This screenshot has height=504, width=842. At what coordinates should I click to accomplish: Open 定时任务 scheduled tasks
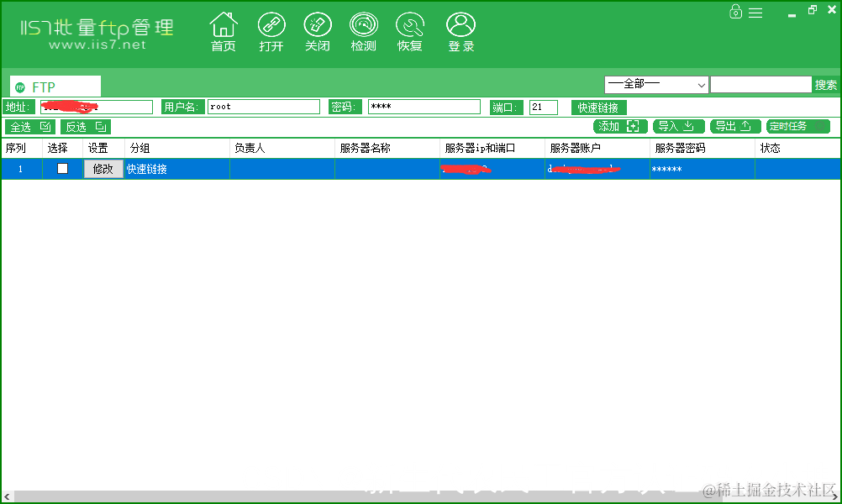point(798,126)
